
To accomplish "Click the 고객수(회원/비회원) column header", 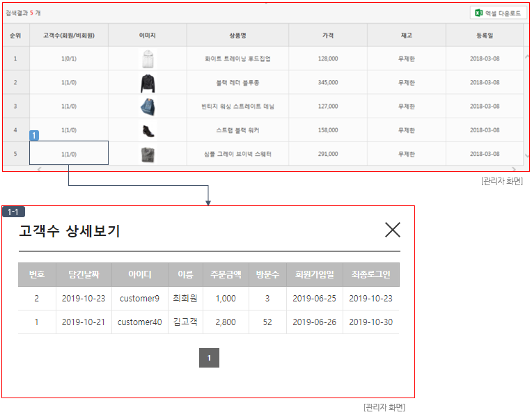I will point(69,36).
